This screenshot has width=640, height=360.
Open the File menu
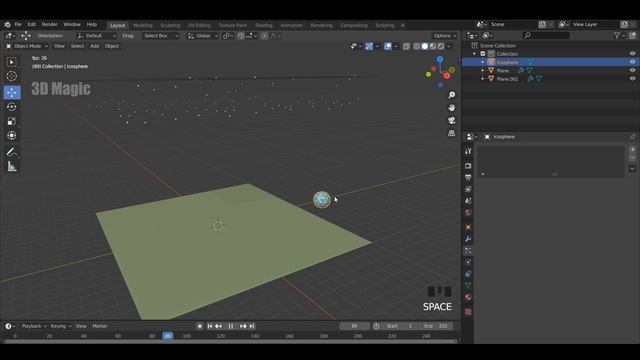pos(18,25)
